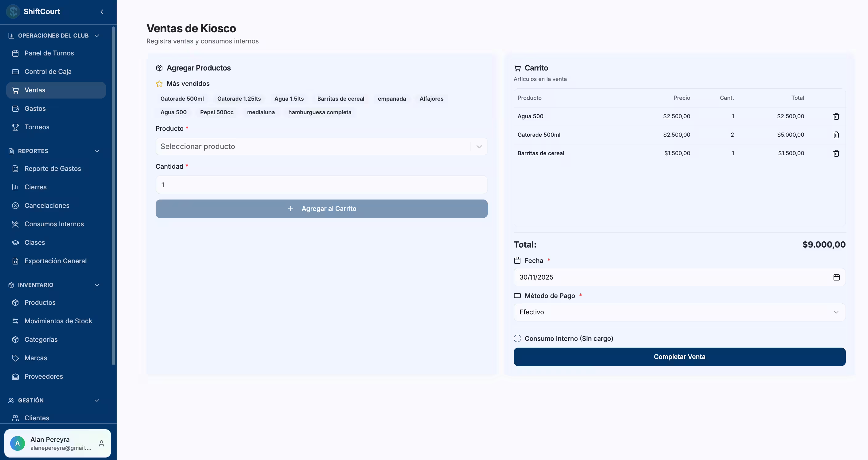Switch to the Reporte de Gastos page
Viewport: 868px width, 460px height.
point(53,168)
